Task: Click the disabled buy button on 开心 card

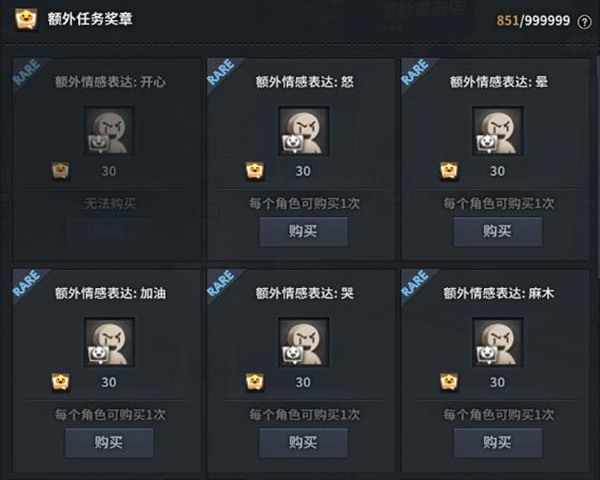Action: pyautogui.click(x=109, y=232)
